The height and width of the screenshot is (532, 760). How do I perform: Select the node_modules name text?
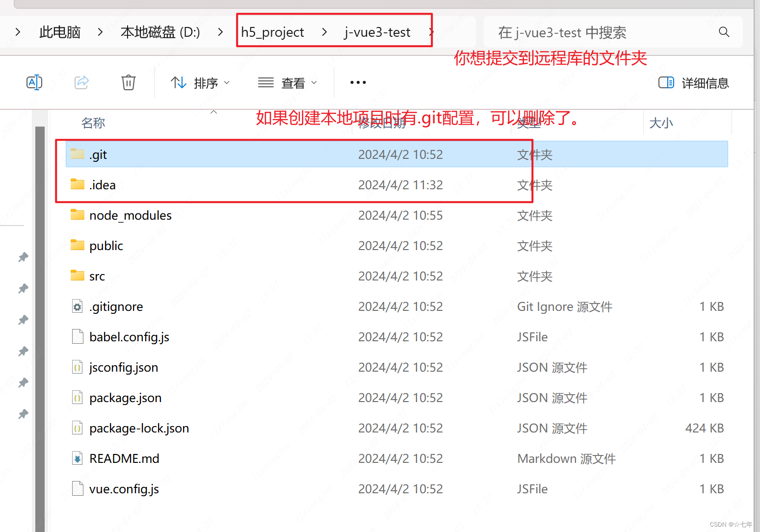(x=131, y=216)
